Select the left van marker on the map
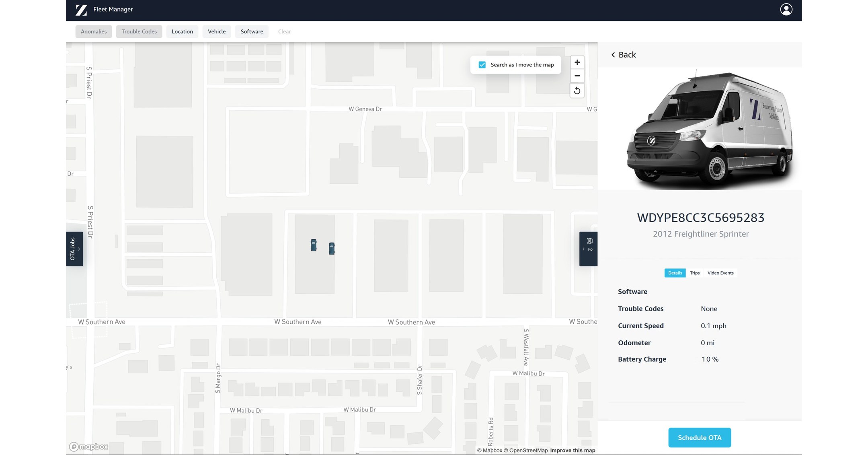Viewport: 868px width, 455px height. click(x=314, y=245)
